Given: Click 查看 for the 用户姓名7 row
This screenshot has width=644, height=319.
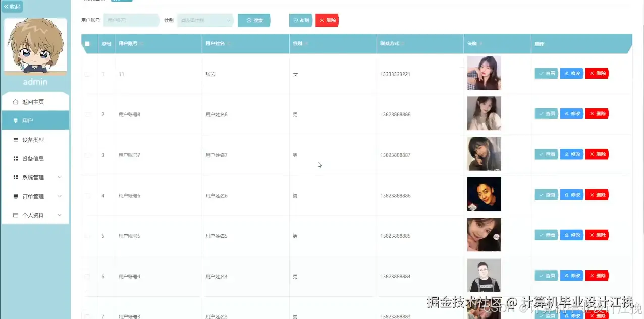Looking at the screenshot, I should pyautogui.click(x=547, y=154).
